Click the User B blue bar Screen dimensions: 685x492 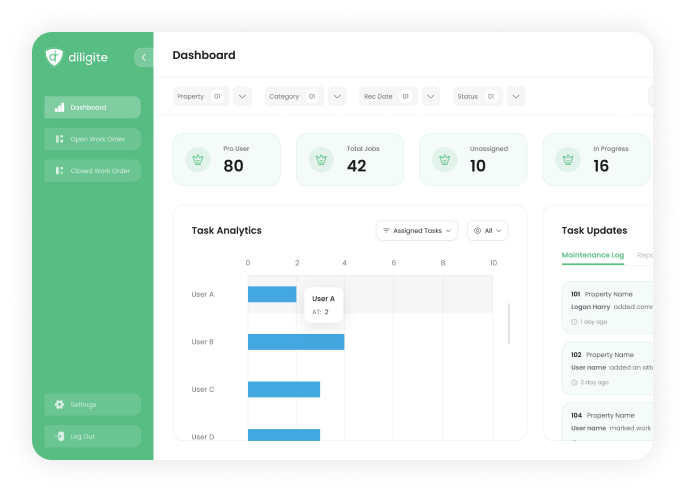[x=296, y=342]
